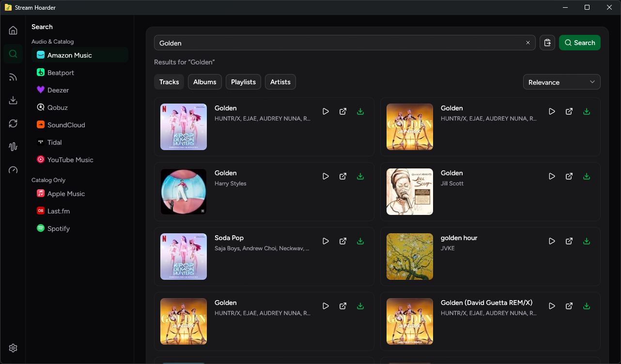
Task: Click the "Golden (David Guetta REM/X)" title
Action: [487, 303]
